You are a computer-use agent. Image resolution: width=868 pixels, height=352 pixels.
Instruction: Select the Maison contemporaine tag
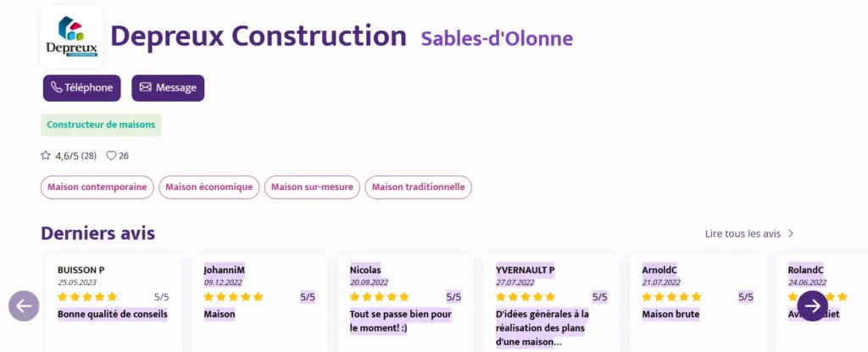[x=97, y=187]
